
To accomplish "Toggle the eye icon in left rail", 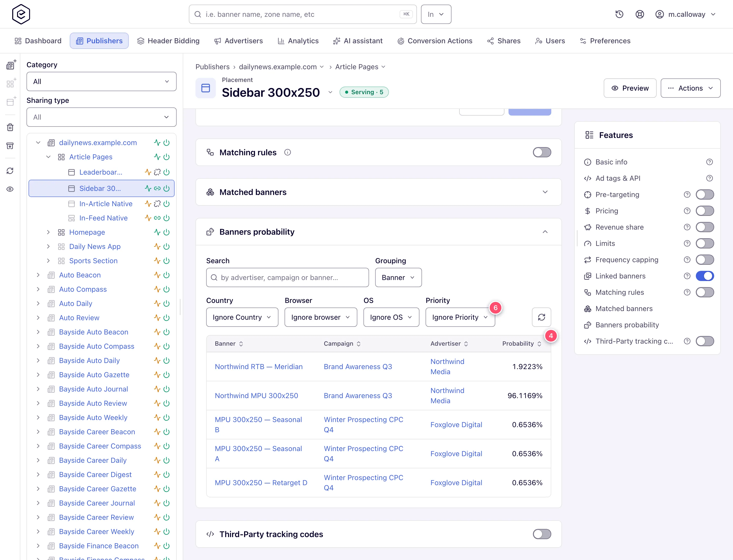I will click(10, 189).
